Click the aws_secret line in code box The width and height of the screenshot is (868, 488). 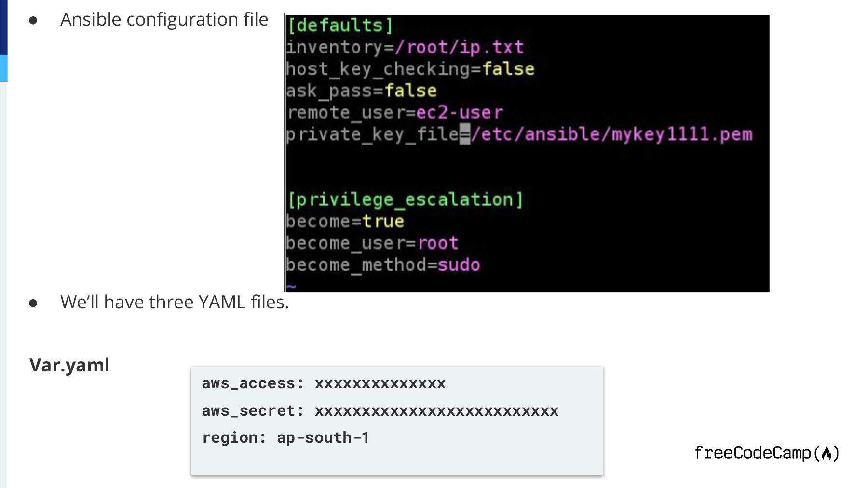click(380, 411)
